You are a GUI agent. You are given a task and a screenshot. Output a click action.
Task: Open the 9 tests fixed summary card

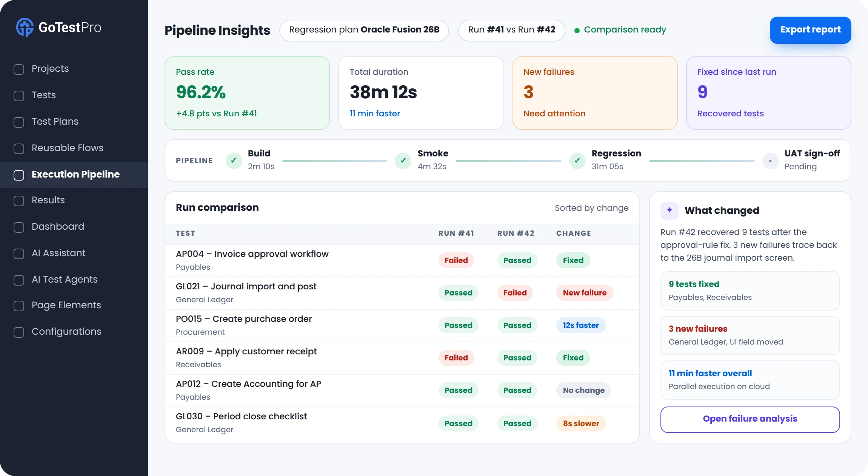click(x=750, y=291)
